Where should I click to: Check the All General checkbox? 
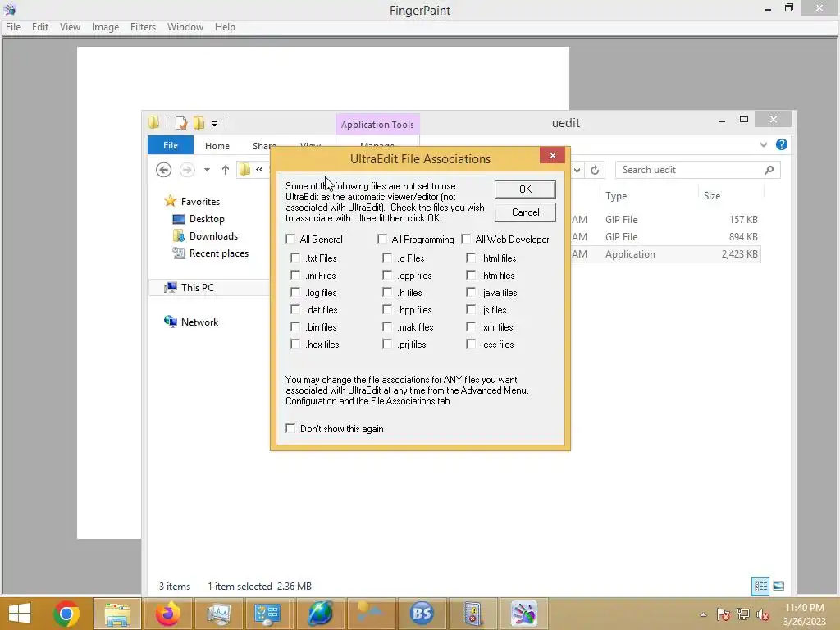pyautogui.click(x=290, y=239)
